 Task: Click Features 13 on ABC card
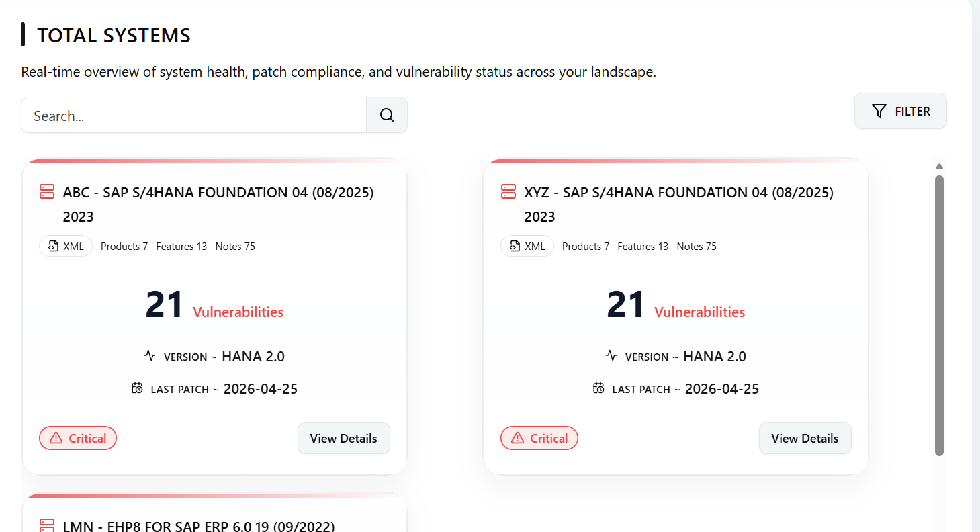(x=181, y=247)
